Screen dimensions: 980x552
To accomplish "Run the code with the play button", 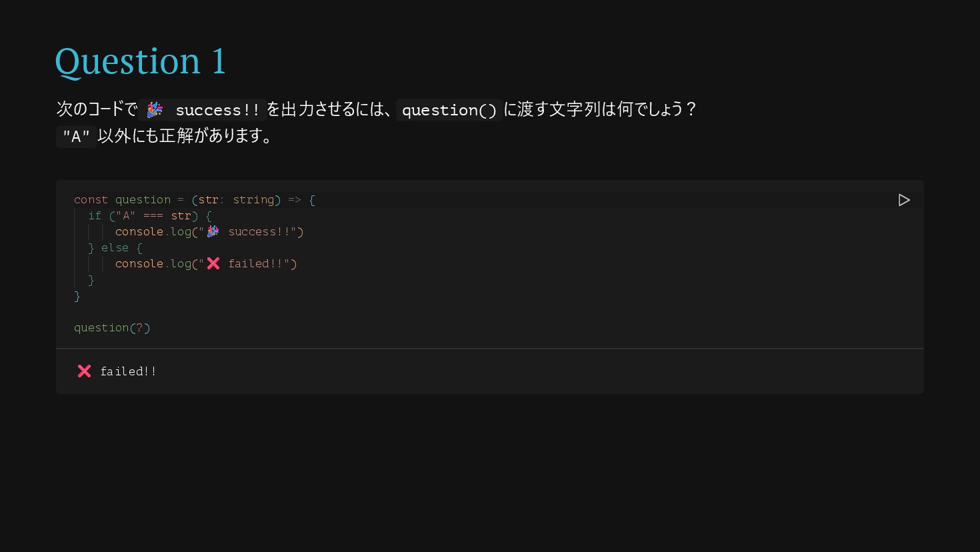I will [x=904, y=200].
